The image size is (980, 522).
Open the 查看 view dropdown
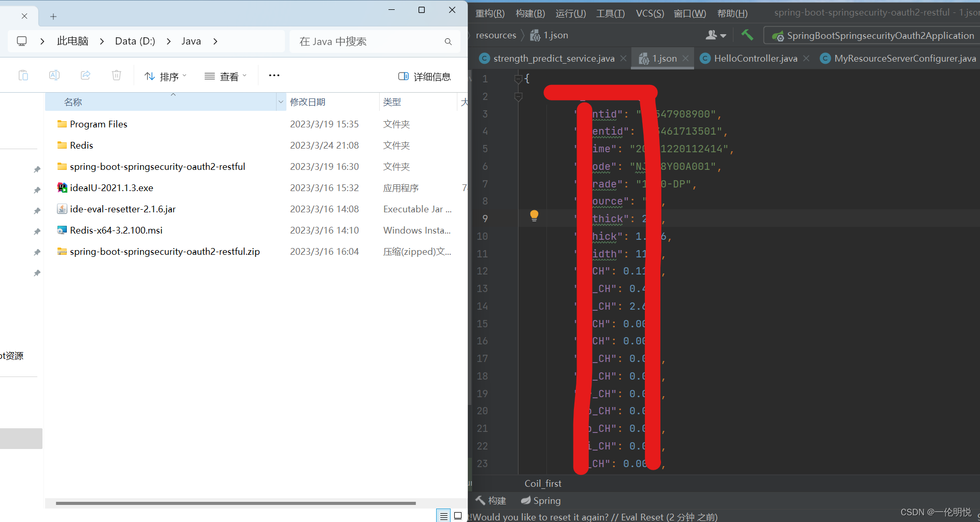(x=225, y=76)
